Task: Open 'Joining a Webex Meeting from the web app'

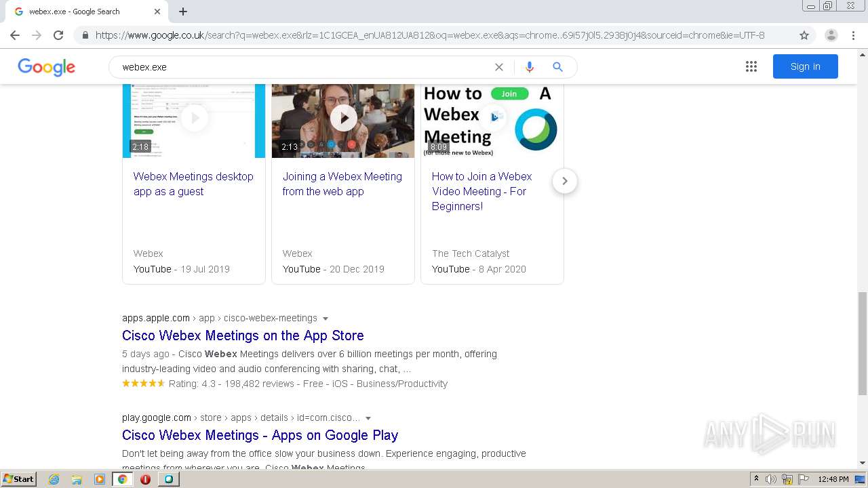Action: (x=342, y=184)
